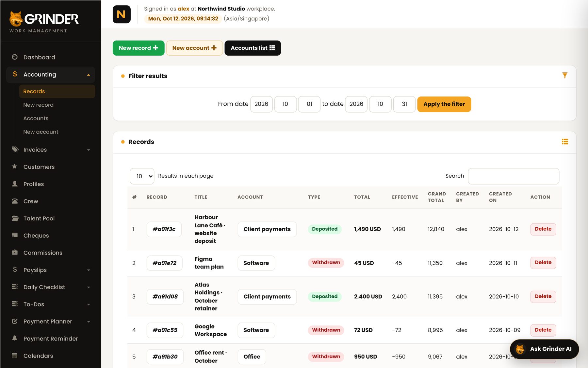588x368 pixels.
Task: Open record #a91b30
Action: tap(165, 357)
